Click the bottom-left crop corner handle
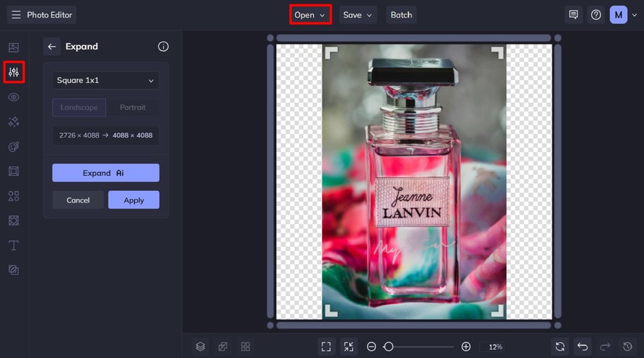This screenshot has height=358, width=644. (331, 311)
